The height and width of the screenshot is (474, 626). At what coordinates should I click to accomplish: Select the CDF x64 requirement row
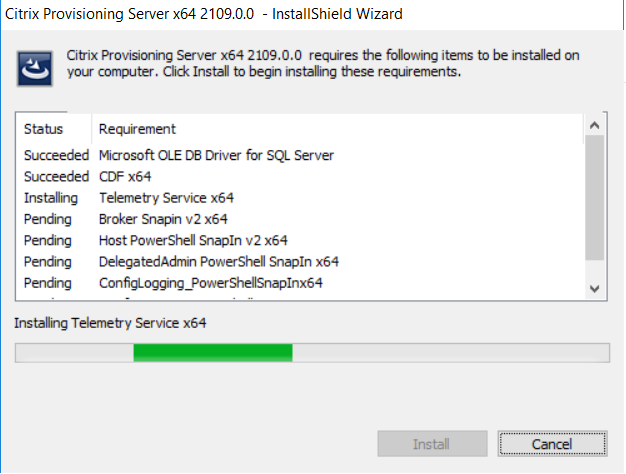coord(299,177)
